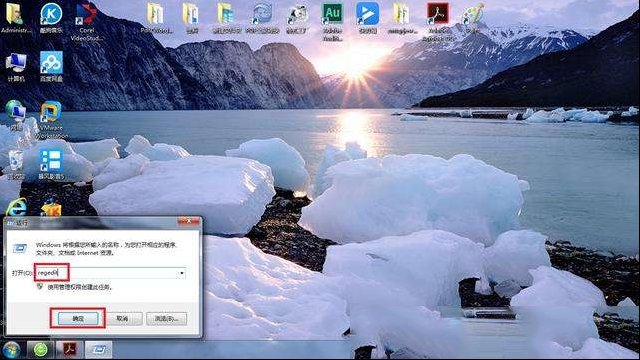Close the Run dialog window

pos(189,221)
